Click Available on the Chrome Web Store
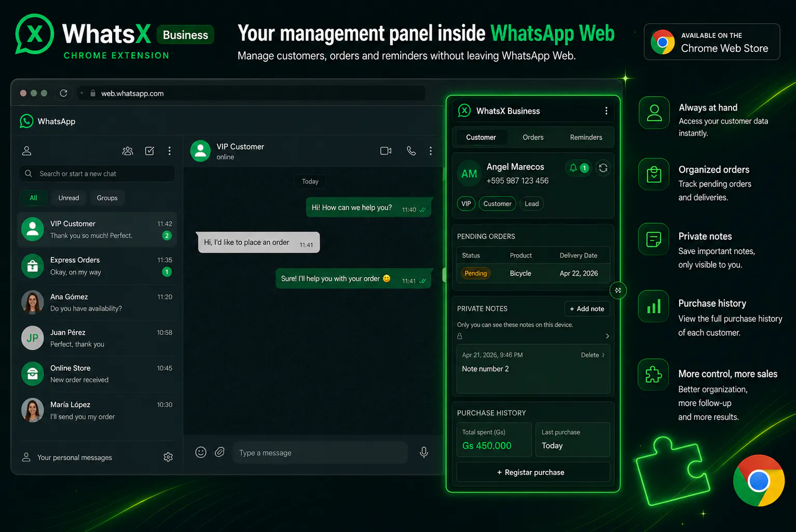This screenshot has height=532, width=796. pyautogui.click(x=712, y=42)
